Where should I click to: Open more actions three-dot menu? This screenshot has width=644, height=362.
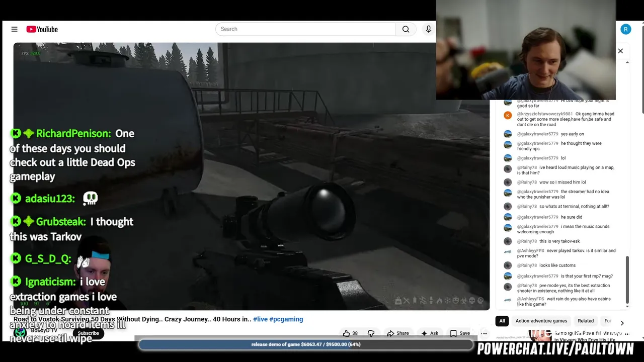point(484,333)
